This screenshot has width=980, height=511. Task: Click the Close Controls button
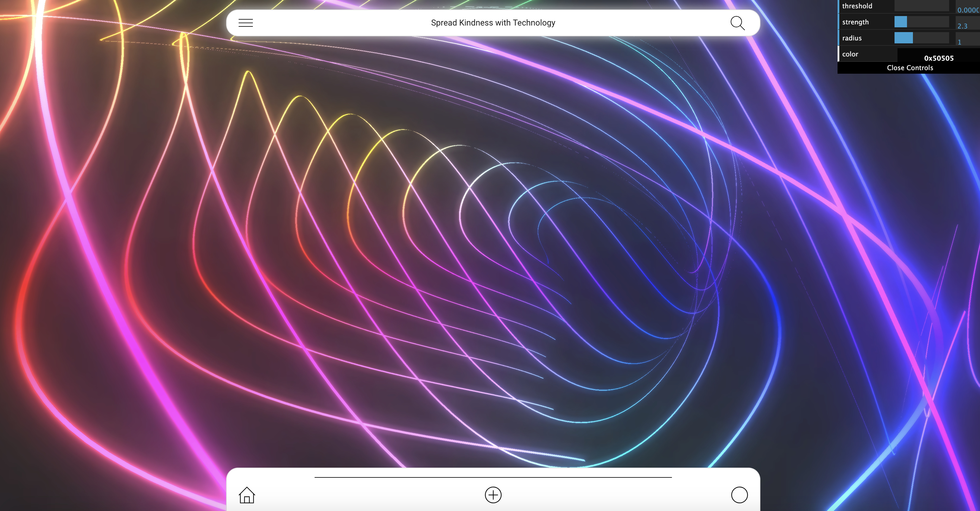[910, 68]
